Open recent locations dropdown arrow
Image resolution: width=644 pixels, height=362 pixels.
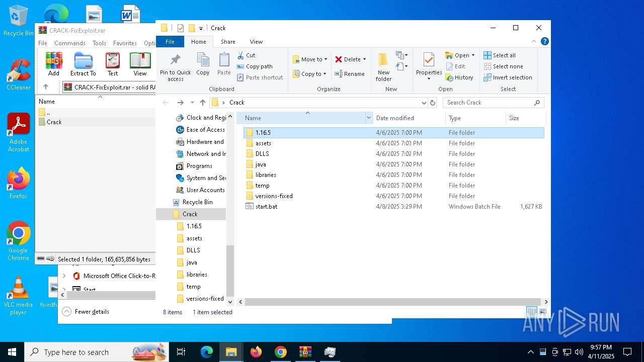click(192, 103)
